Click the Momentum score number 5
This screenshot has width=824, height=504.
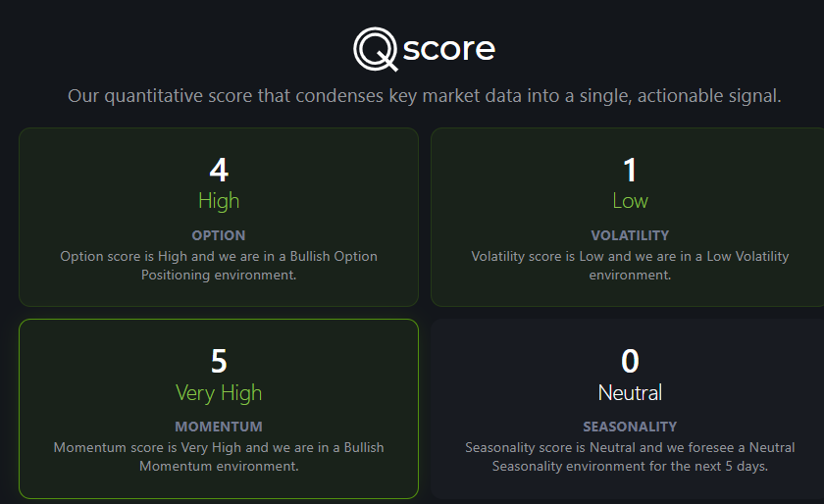coord(219,361)
